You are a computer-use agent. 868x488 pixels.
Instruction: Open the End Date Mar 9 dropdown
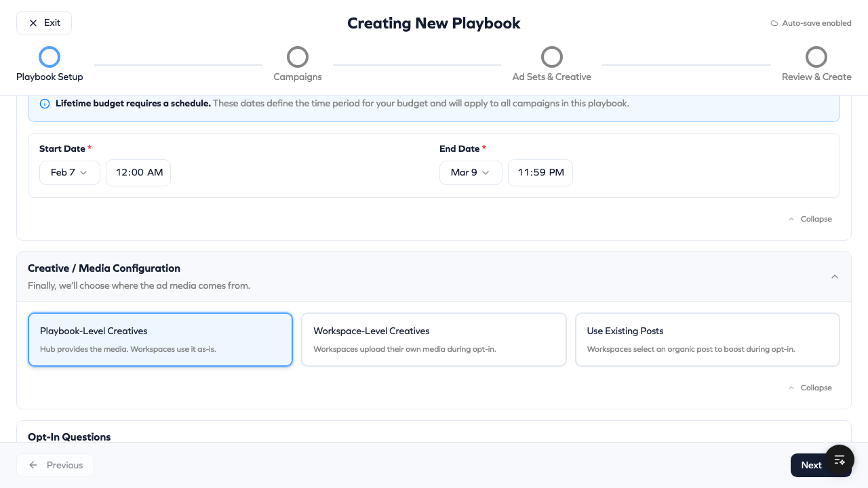coord(471,173)
